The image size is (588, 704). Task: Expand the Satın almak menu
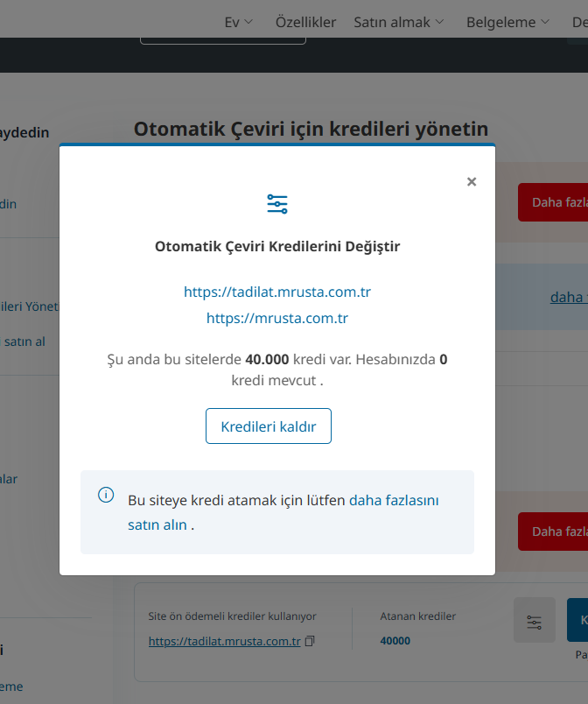pos(399,22)
